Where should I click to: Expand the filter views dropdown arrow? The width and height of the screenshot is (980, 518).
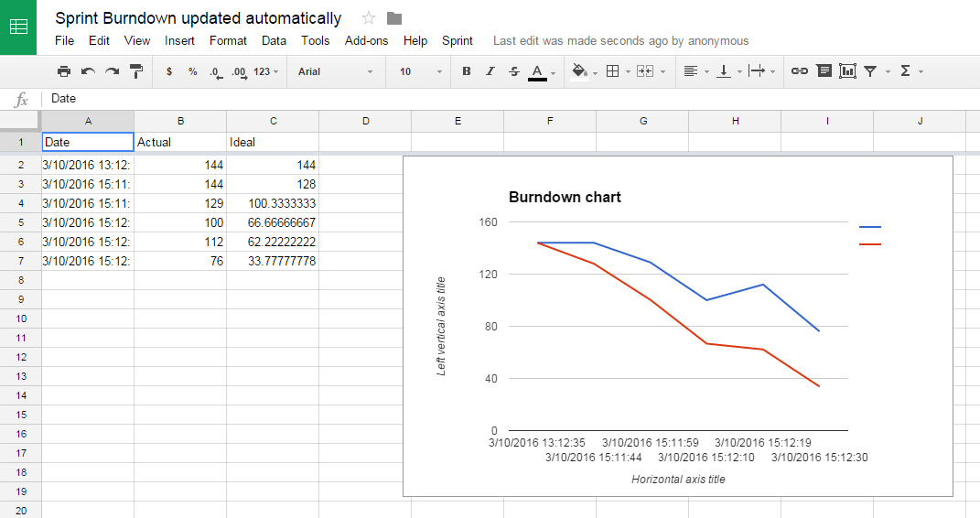pos(888,72)
